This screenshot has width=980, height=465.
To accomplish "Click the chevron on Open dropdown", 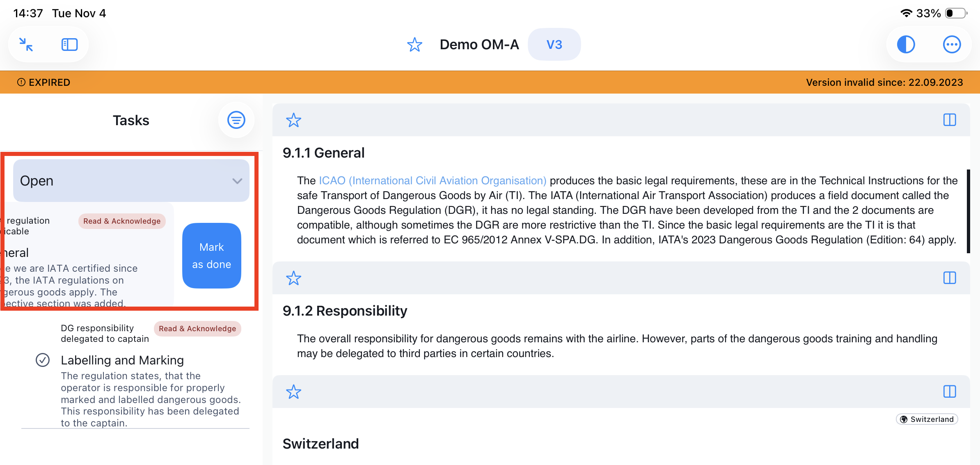I will pyautogui.click(x=237, y=181).
